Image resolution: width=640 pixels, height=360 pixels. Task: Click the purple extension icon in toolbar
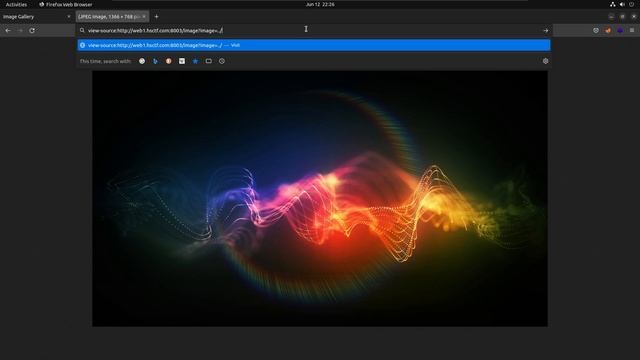tap(620, 31)
